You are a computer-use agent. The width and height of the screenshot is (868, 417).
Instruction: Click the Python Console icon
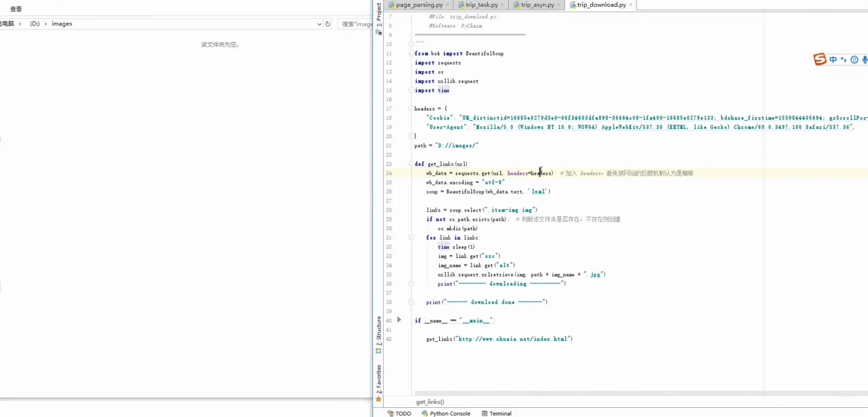pos(425,414)
